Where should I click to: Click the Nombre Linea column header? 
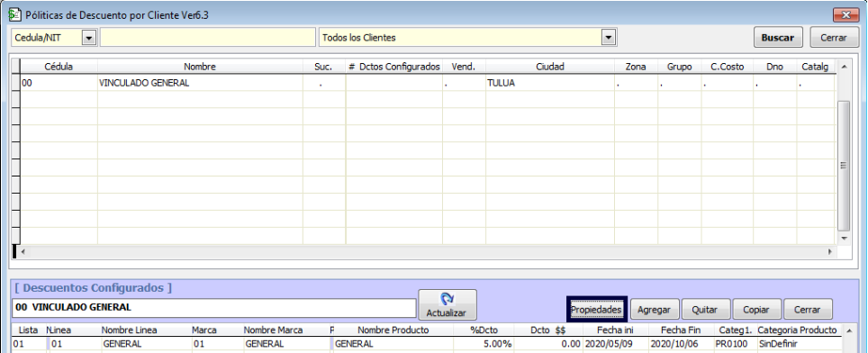point(129,330)
